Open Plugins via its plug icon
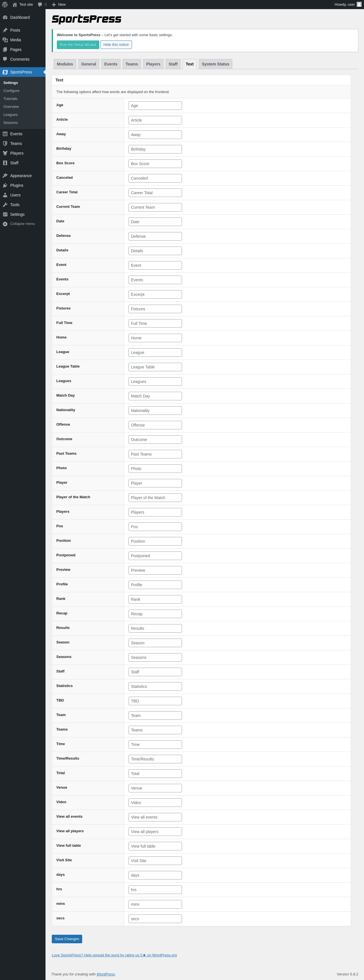Image resolution: width=364 pixels, height=980 pixels. coord(5,186)
